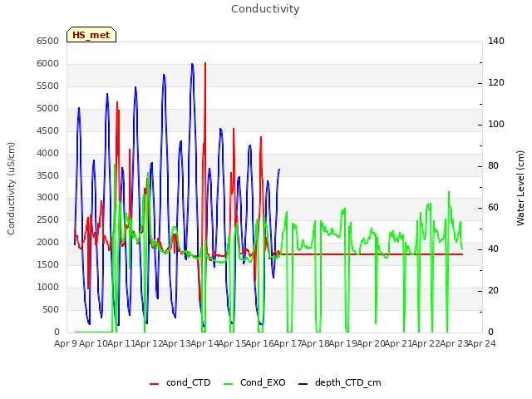Click the 20 right axis tick label
The image size is (532, 399).
coord(493,290)
